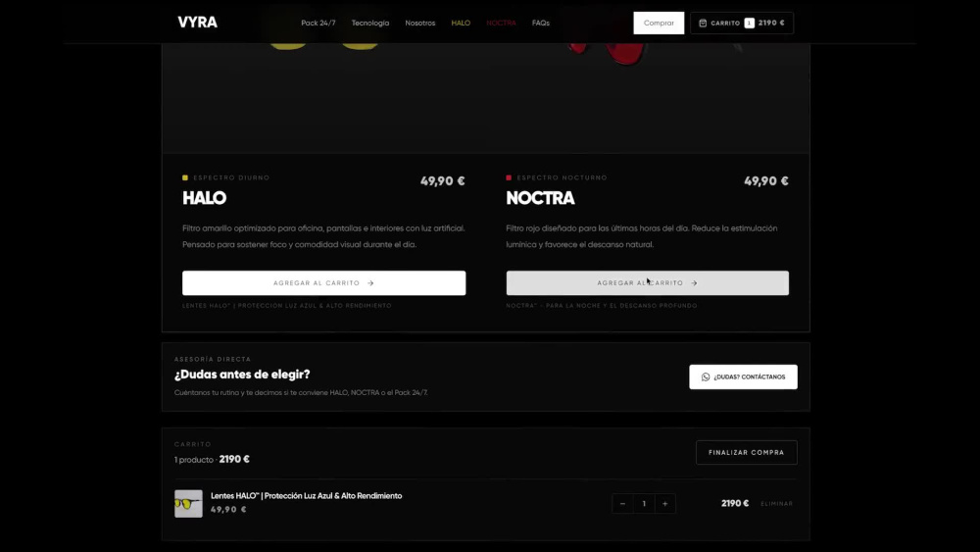
Task: Click the ¿Dudas antes de elegir? heading
Action: click(242, 375)
